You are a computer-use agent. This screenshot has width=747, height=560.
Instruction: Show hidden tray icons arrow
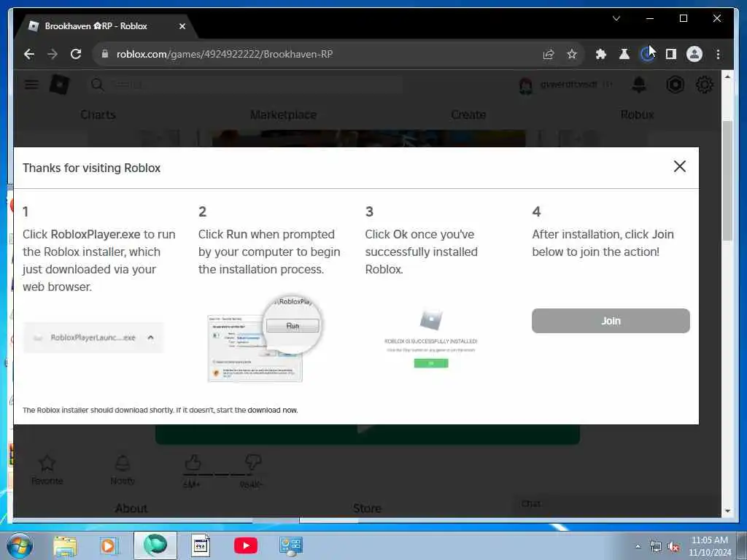pyautogui.click(x=638, y=547)
